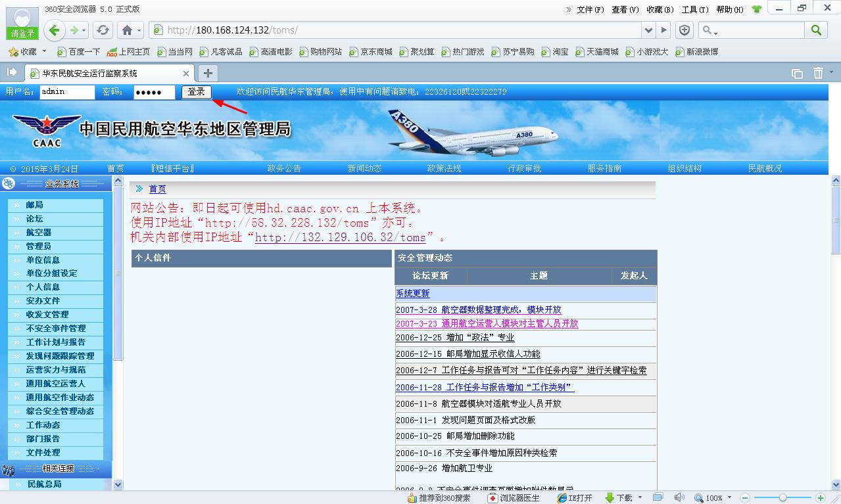Open a new tab with the plus button
This screenshot has height=504, width=841.
pyautogui.click(x=208, y=73)
